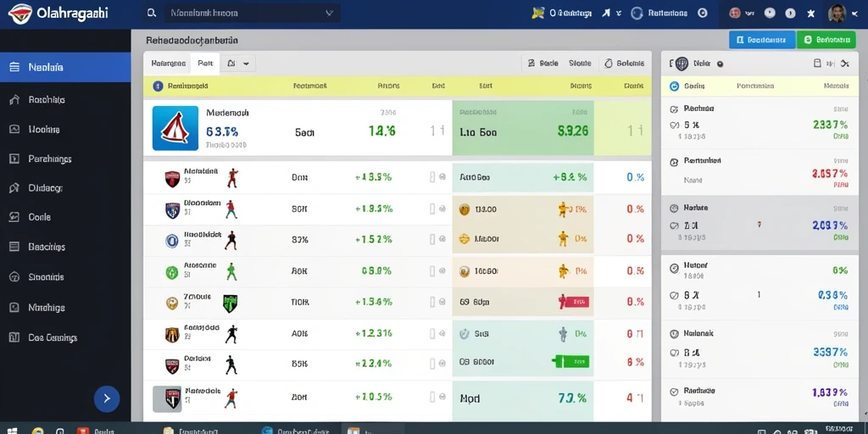Open the 'Di' tab dropdown arrow
Image resolution: width=868 pixels, height=434 pixels.
pos(246,64)
